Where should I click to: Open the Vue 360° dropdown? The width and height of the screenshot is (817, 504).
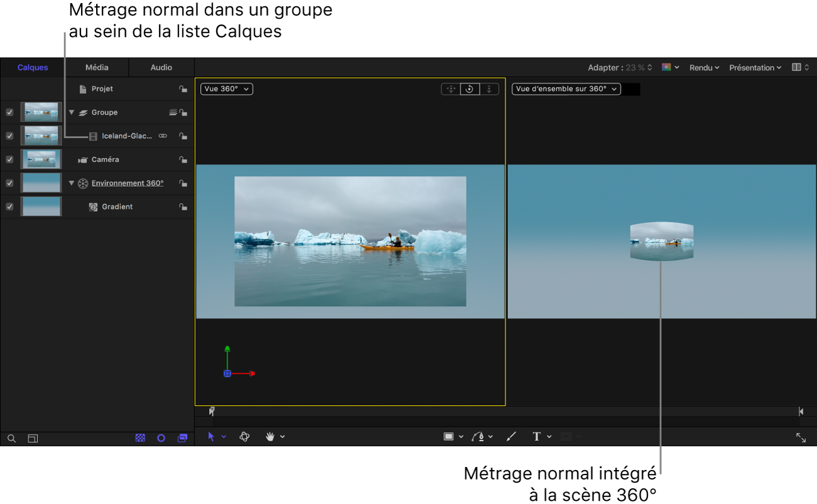click(x=226, y=88)
